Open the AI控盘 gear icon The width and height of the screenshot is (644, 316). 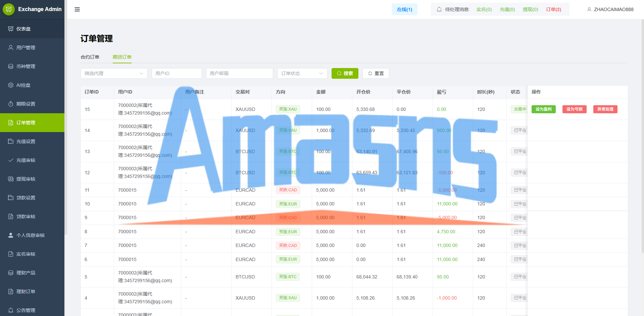tap(11, 85)
